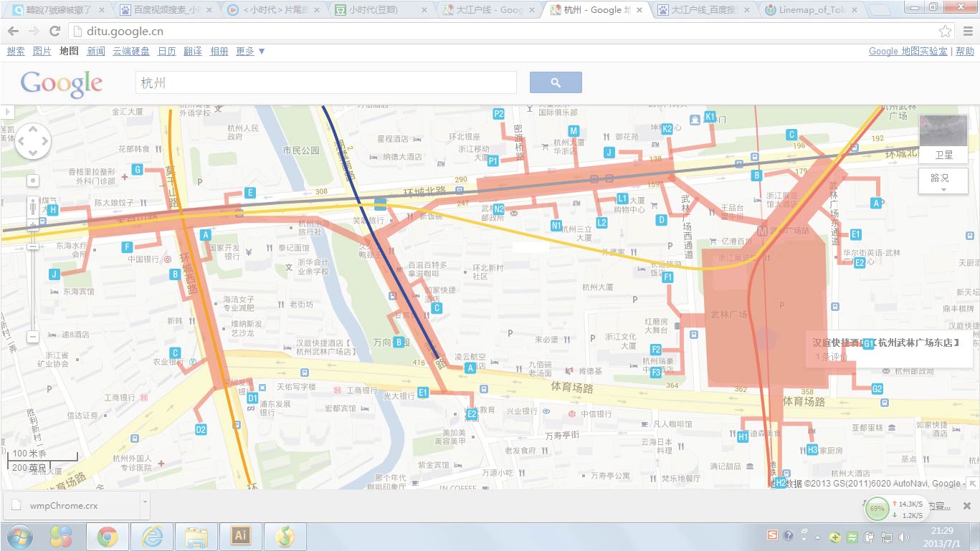980x551 pixels.
Task: Open the Chrome hamburger menu
Action: [x=966, y=32]
